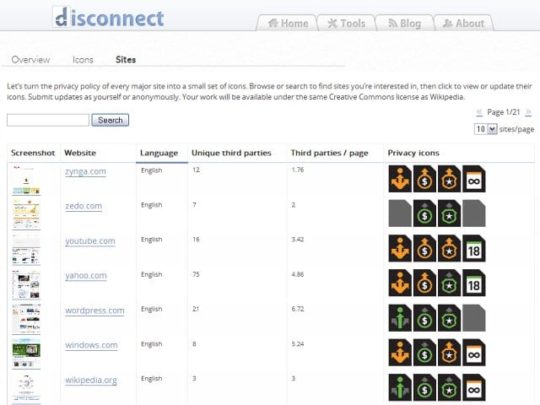Click zedo.com's green dollar-sign icon
The image size is (540, 405).
click(424, 214)
